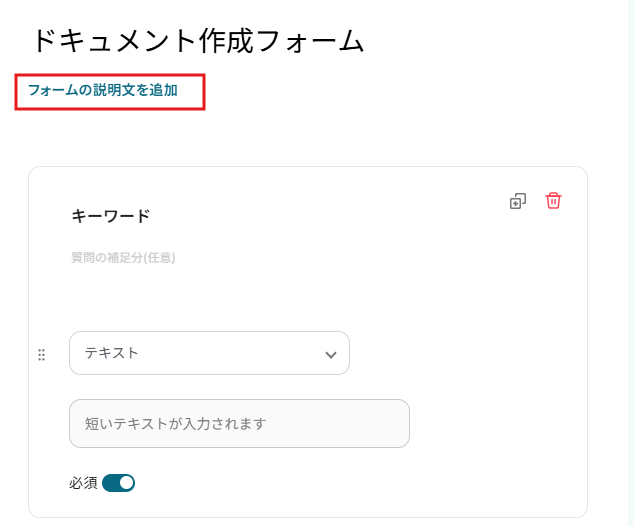This screenshot has width=634, height=526.
Task: Select the テキスト answer type combo box
Action: pos(209,353)
